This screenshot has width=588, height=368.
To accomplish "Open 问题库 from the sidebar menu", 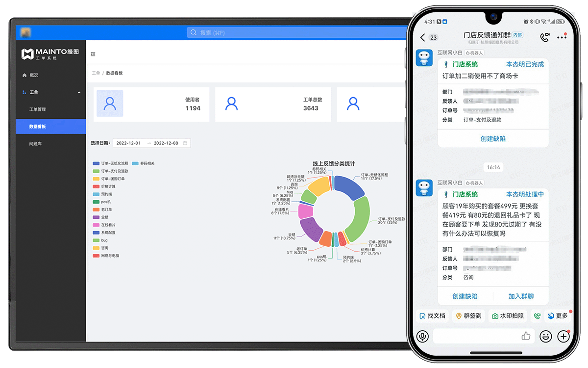I will (36, 144).
